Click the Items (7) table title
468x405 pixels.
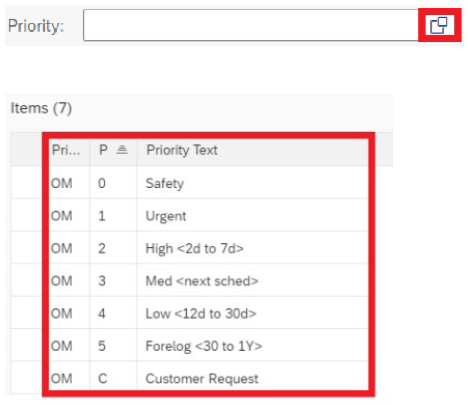(41, 108)
